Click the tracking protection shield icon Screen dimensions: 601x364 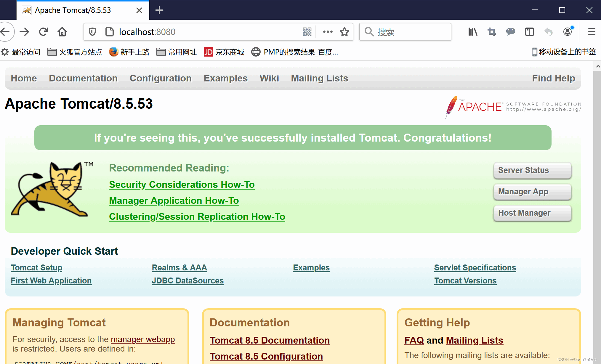tap(92, 32)
